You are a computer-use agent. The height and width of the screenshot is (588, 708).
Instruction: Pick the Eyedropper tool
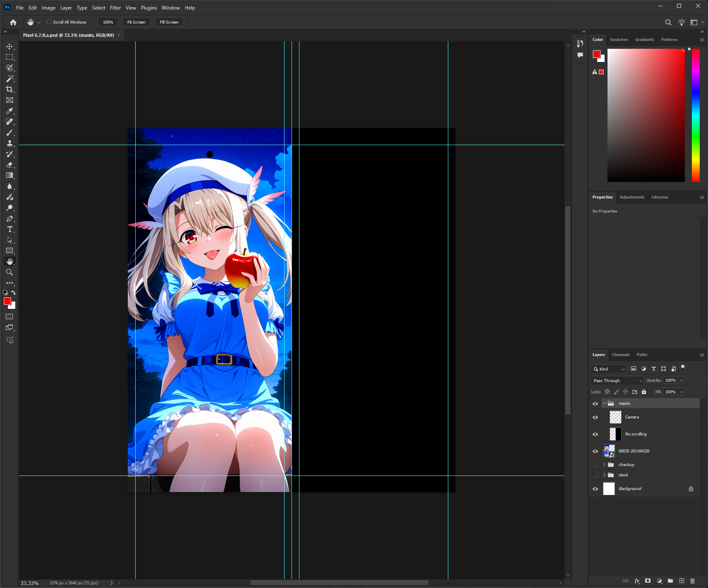10,111
